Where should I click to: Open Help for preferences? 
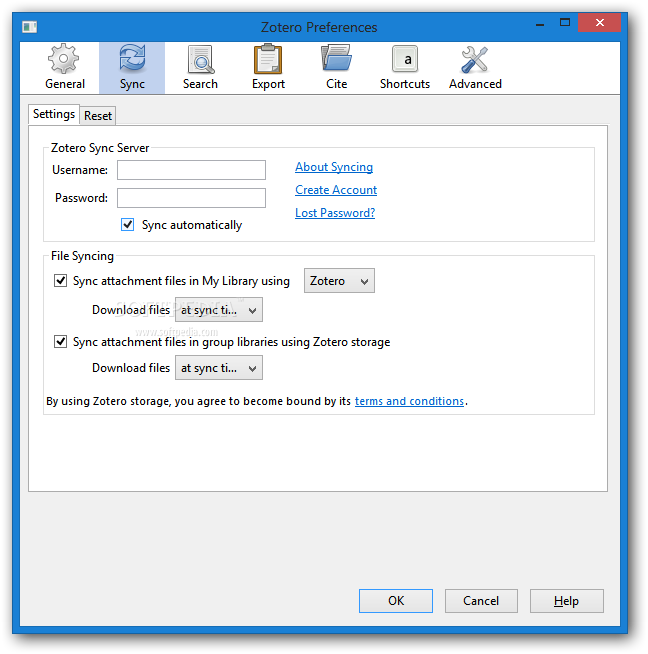566,601
